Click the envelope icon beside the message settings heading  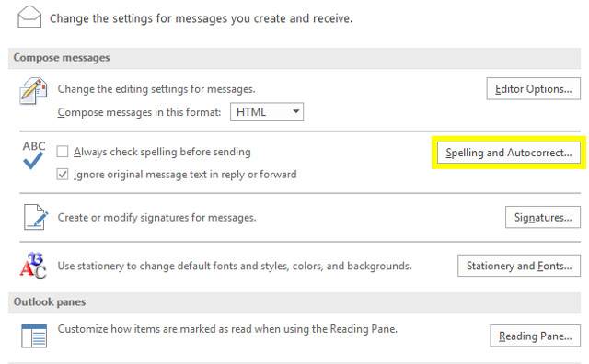tap(29, 17)
